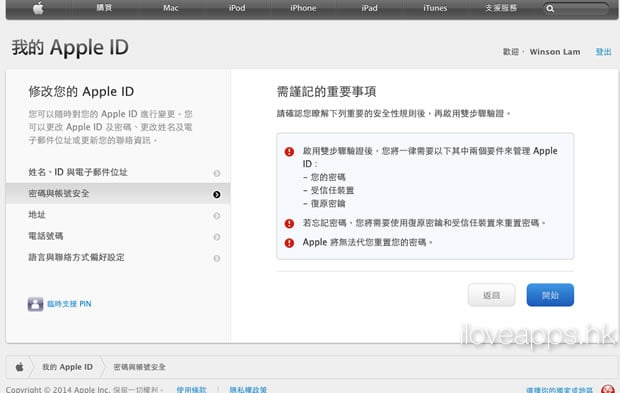The height and width of the screenshot is (393, 620).
Task: Select iTunes in the navigation bar
Action: coord(435,8)
